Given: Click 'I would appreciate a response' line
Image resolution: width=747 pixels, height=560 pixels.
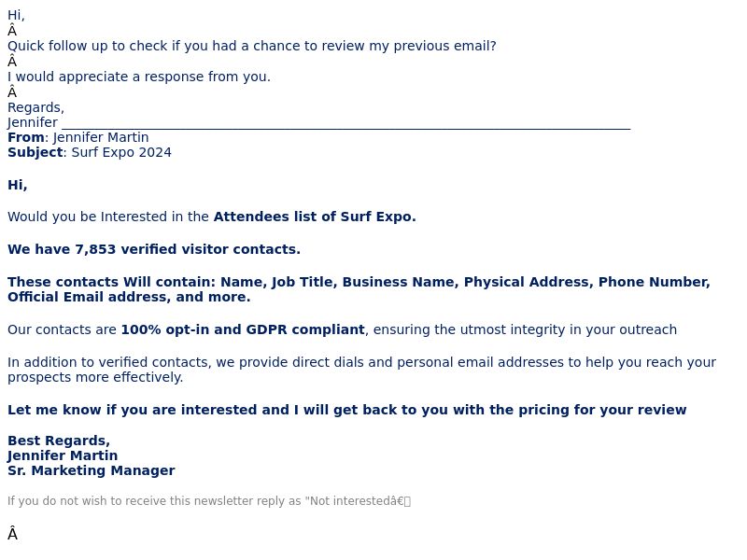Looking at the screenshot, I should [138, 77].
